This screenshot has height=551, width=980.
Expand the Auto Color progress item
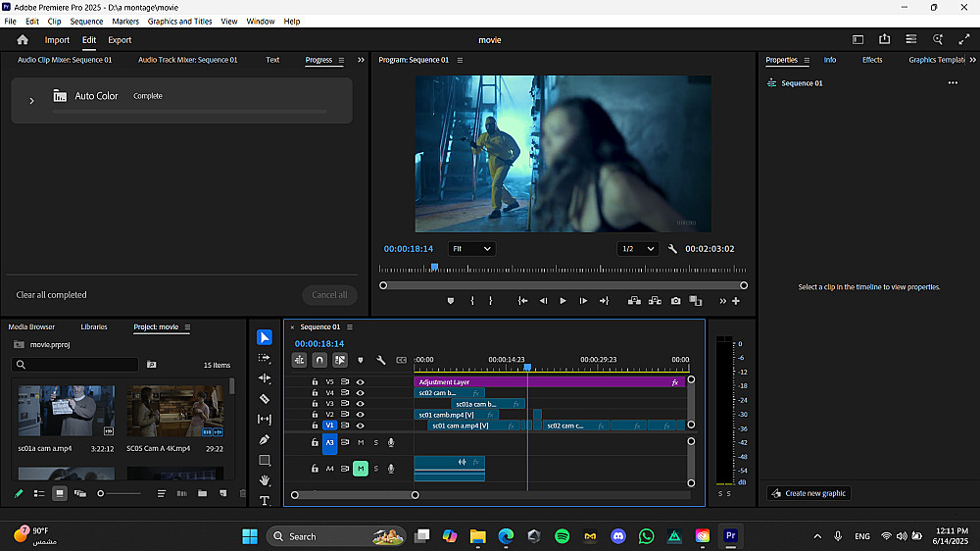[31, 100]
